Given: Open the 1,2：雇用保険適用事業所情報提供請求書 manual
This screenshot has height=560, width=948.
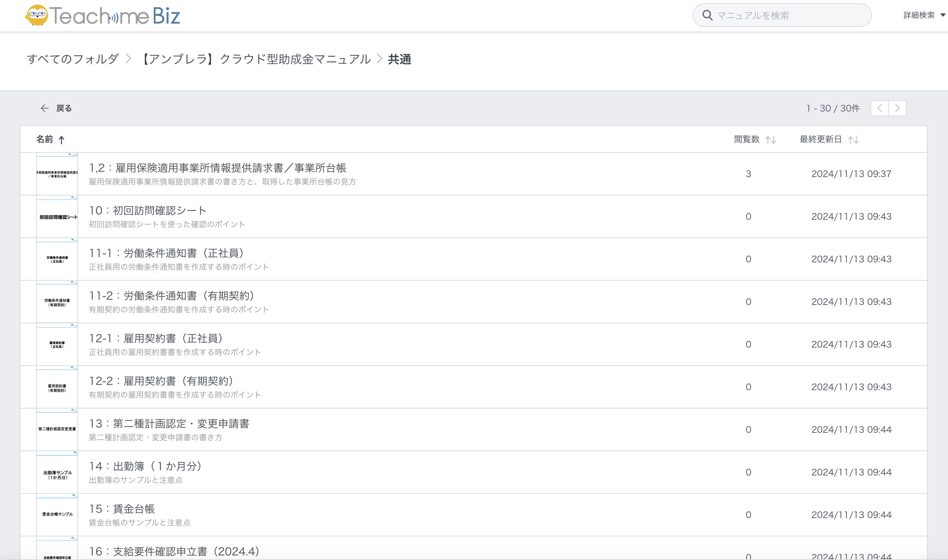Looking at the screenshot, I should tap(218, 168).
